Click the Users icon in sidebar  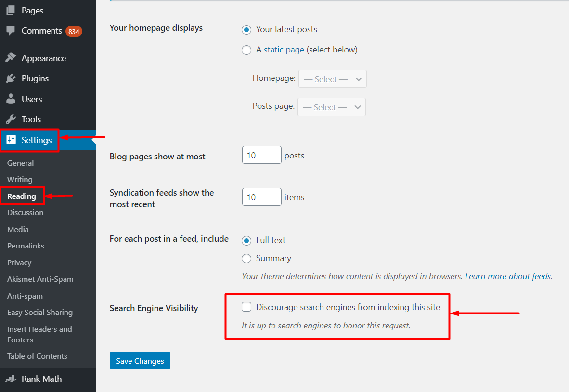coord(12,99)
